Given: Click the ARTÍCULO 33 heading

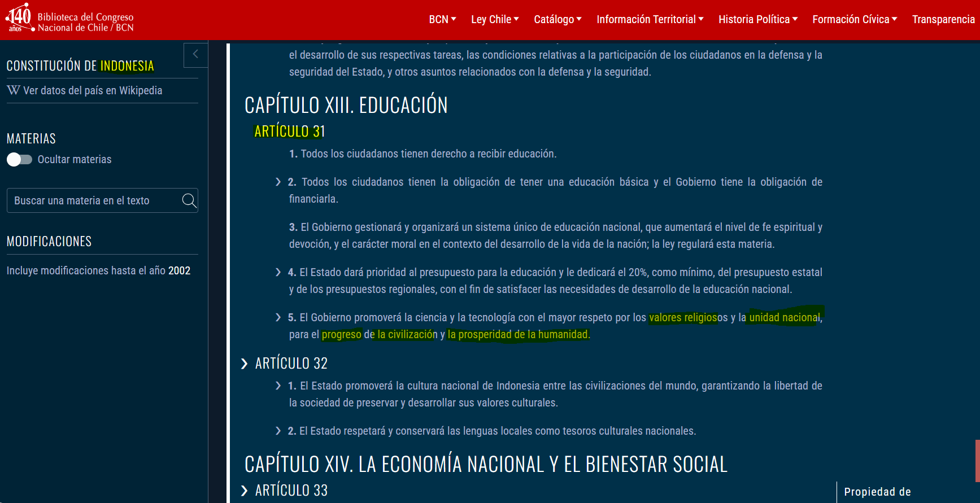Looking at the screenshot, I should point(291,491).
